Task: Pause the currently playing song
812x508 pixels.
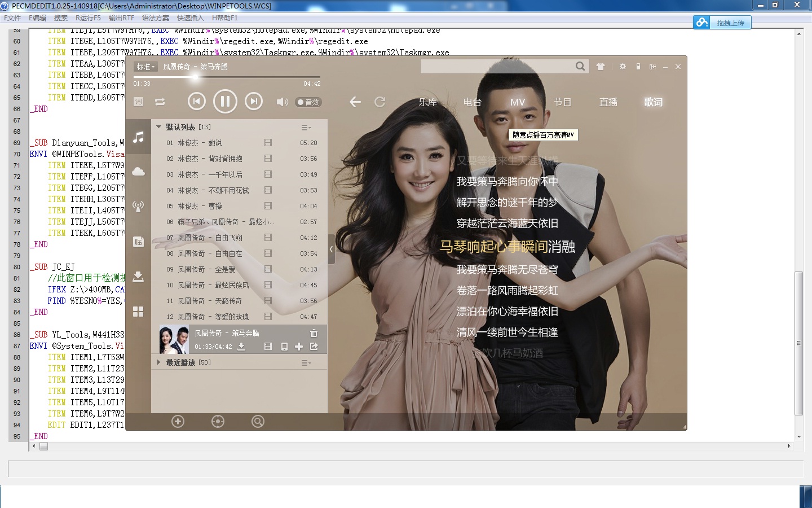Action: coord(225,102)
